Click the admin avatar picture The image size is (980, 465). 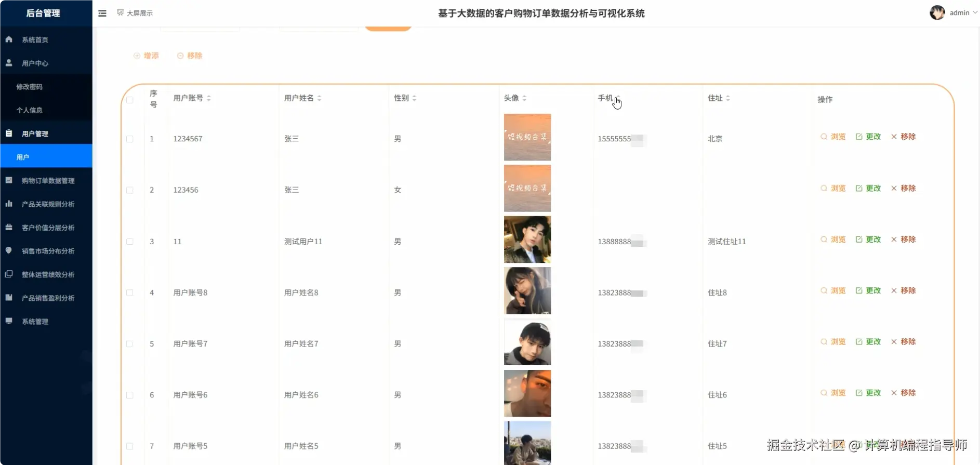[x=937, y=13]
